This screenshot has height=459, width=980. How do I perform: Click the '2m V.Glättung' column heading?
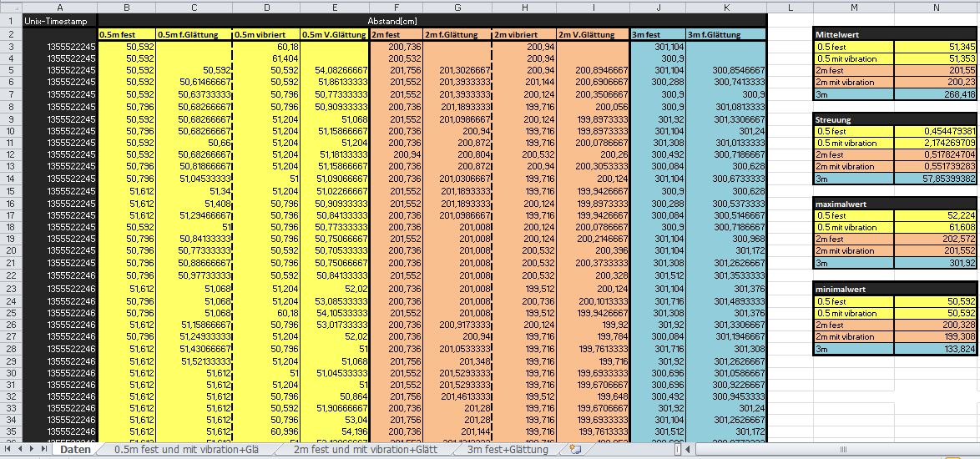click(x=594, y=35)
